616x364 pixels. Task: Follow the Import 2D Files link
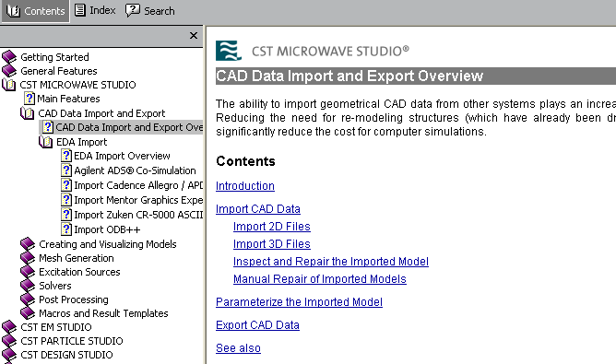coord(272,227)
